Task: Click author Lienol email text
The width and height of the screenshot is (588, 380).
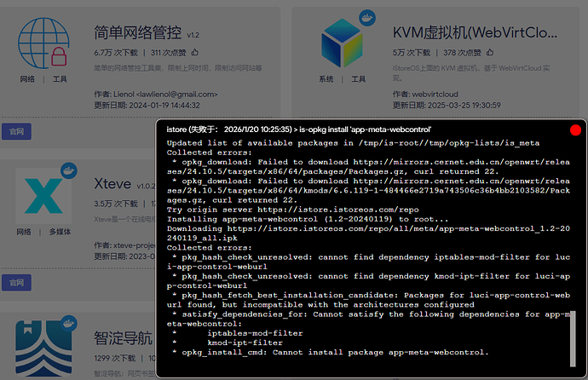Action: pyautogui.click(x=156, y=95)
